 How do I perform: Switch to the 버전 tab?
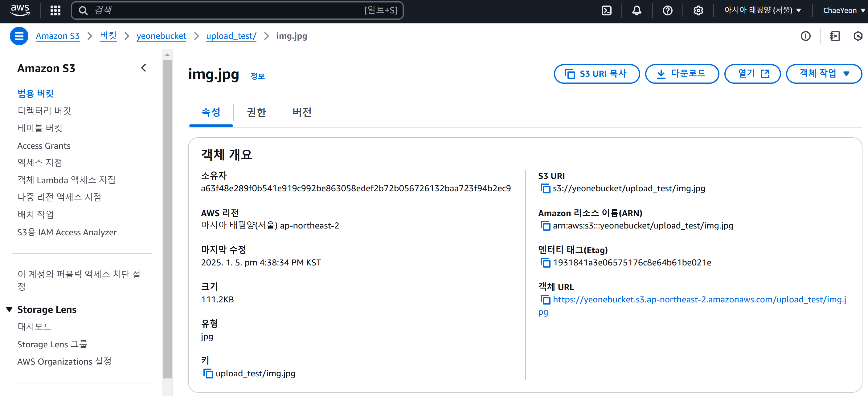point(301,112)
